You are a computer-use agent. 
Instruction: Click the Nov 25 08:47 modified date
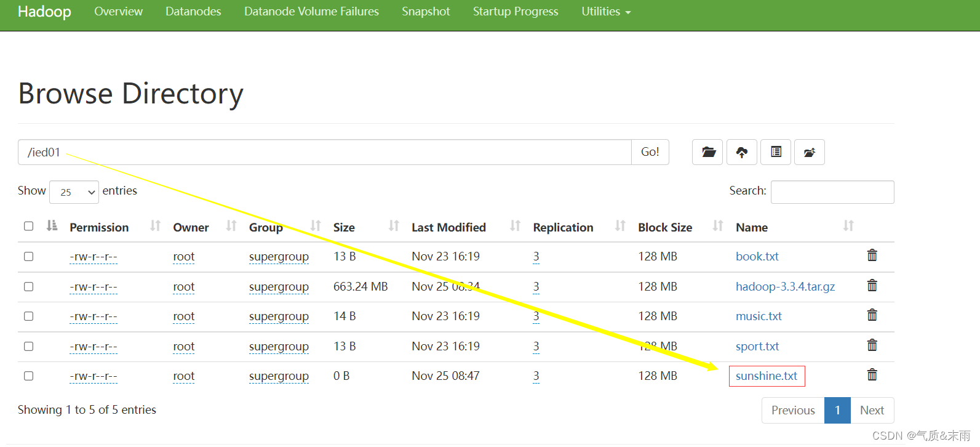click(x=445, y=376)
